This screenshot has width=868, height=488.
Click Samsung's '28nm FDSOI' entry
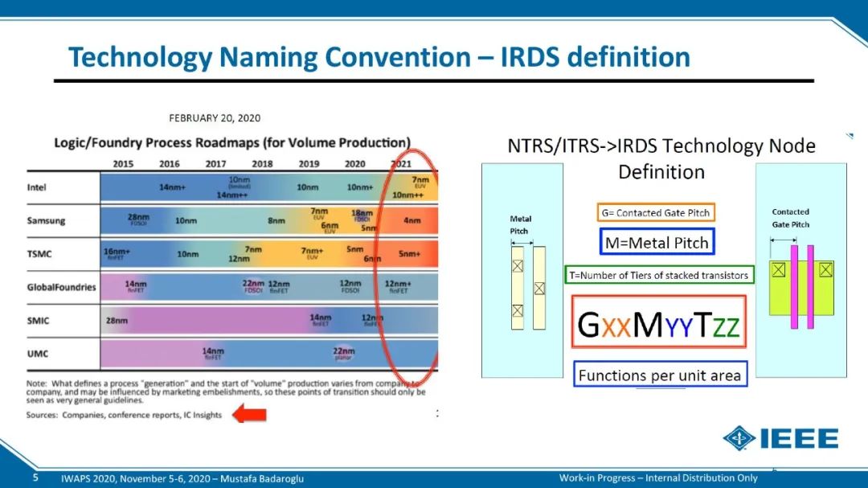[x=138, y=219]
